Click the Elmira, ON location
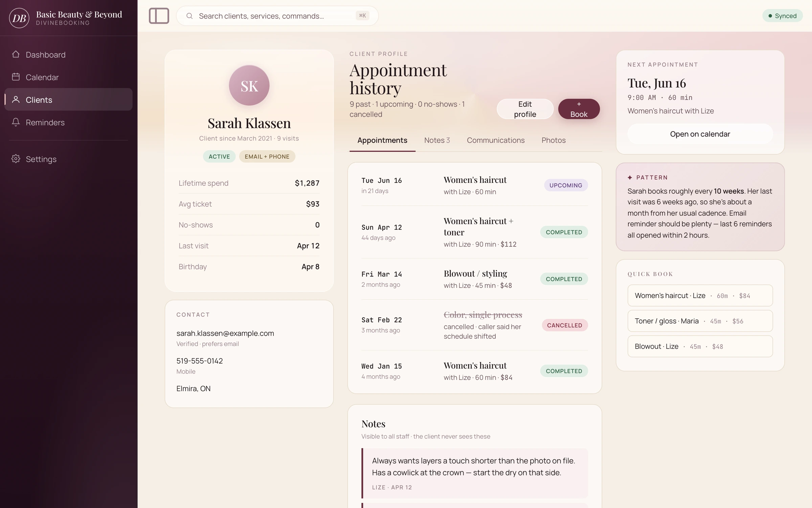 (193, 388)
